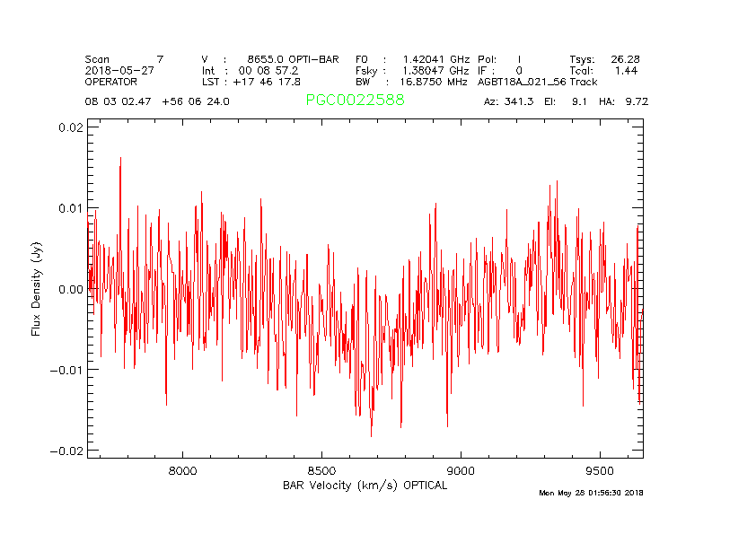
Task: Click the BW 16.8750 MHz bandwidth text
Action: click(411, 81)
